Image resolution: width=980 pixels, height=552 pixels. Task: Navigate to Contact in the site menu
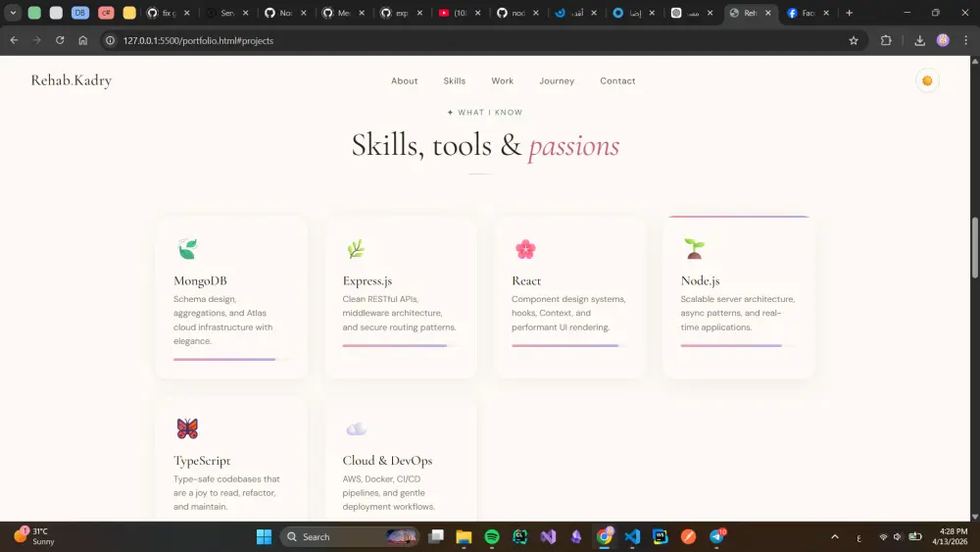[x=617, y=80]
